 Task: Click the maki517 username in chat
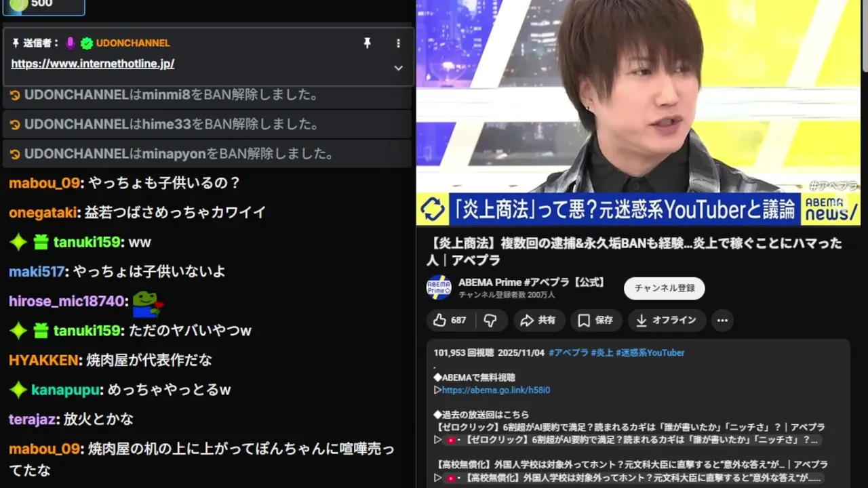coord(37,272)
